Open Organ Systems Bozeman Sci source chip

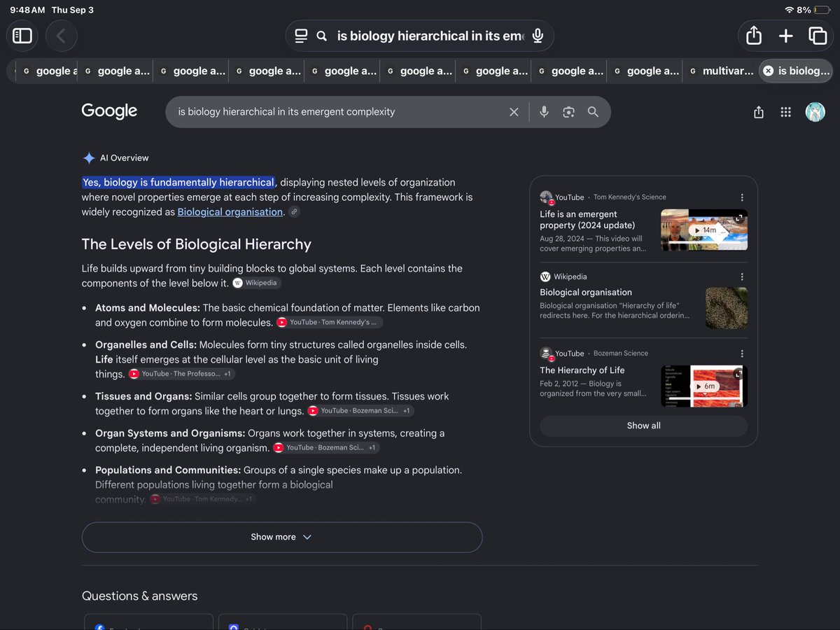(326, 448)
